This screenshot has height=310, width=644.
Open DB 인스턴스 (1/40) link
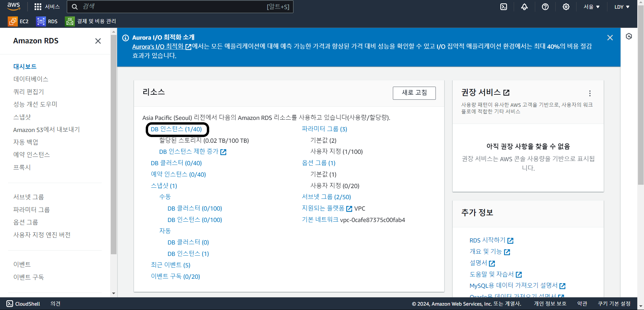point(176,129)
